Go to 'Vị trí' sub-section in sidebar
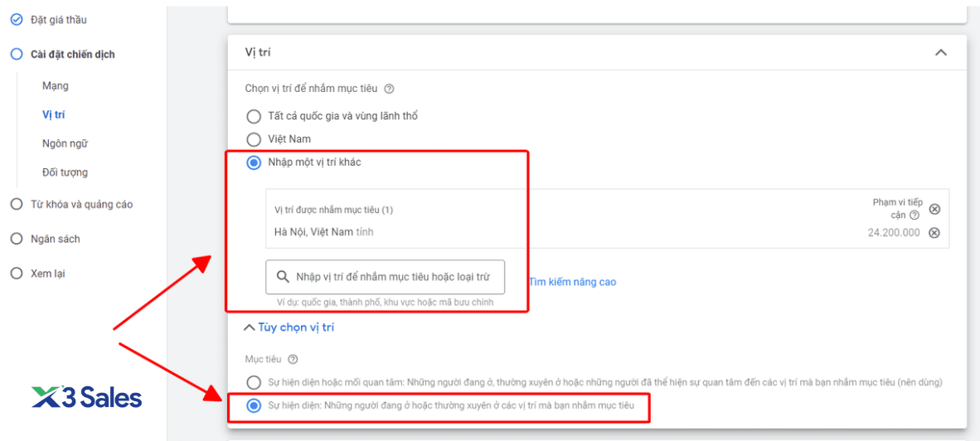This screenshot has height=441, width=980. point(53,114)
